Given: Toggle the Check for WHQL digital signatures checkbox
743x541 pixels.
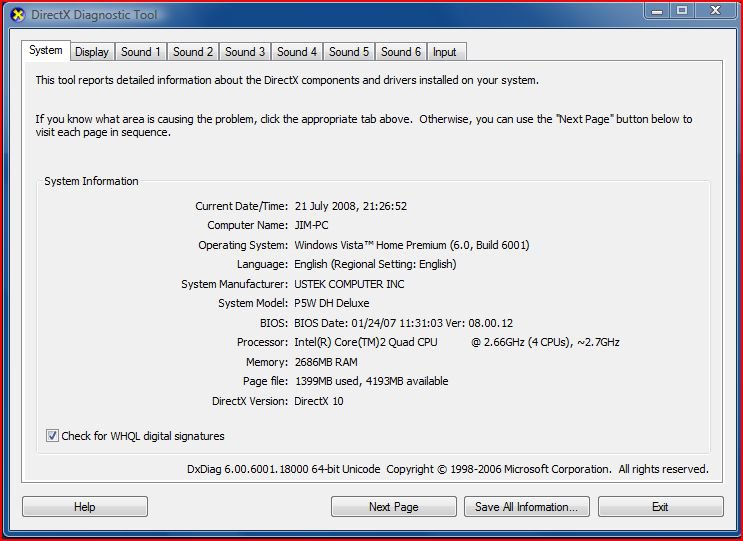Looking at the screenshot, I should coord(52,435).
